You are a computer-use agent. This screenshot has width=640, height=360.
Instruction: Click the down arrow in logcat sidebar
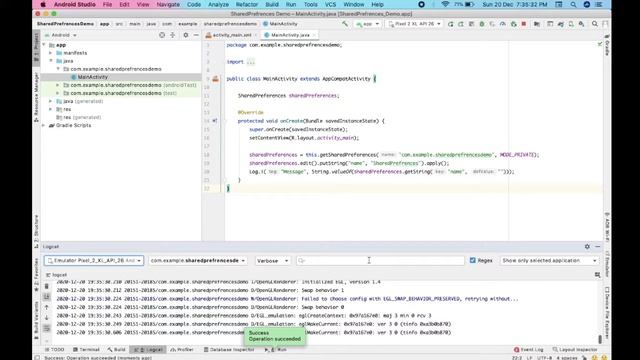tap(47, 318)
